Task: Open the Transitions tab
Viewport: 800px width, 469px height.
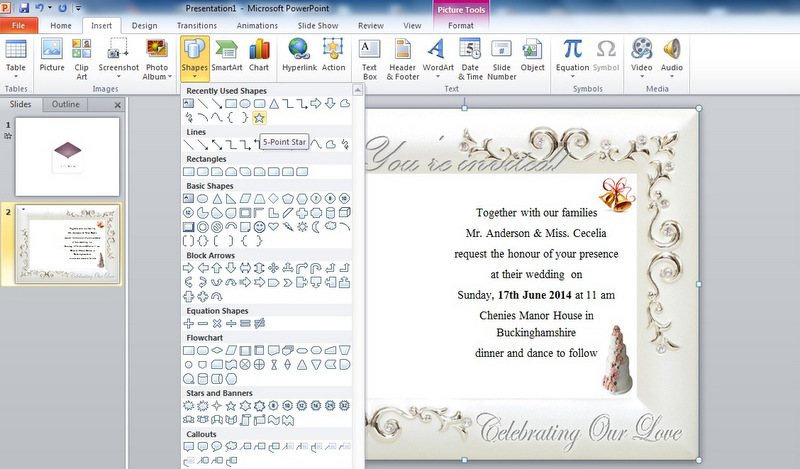Action: pos(197,26)
